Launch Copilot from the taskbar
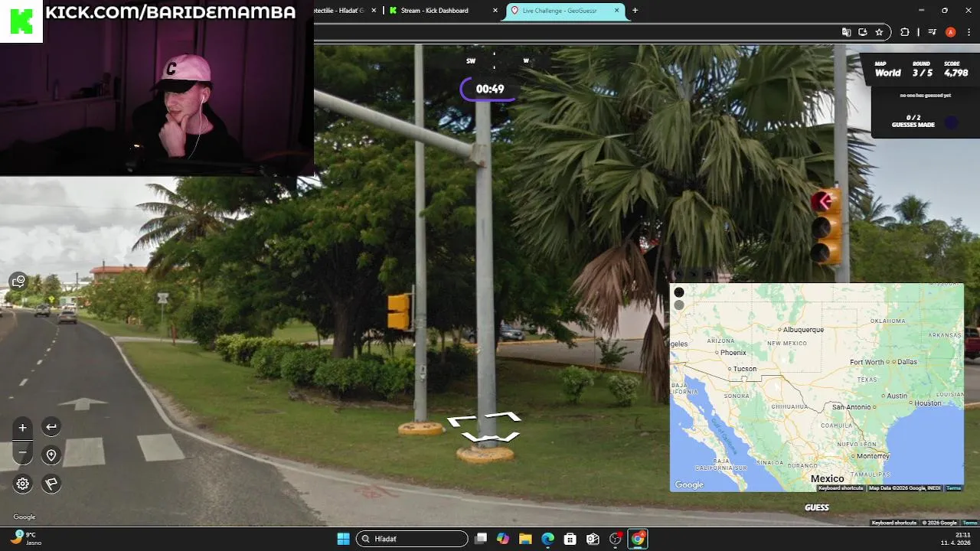The height and width of the screenshot is (551, 980). tap(503, 539)
